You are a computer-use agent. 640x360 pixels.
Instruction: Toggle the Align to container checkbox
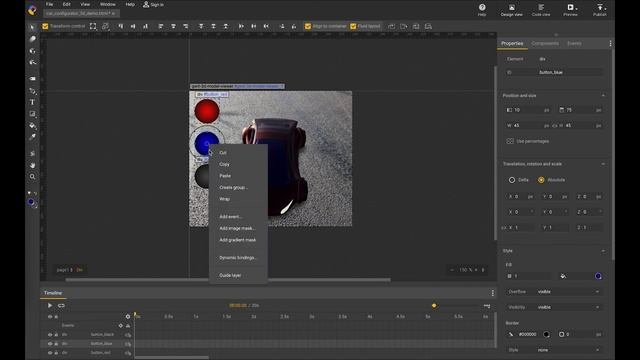pos(308,26)
